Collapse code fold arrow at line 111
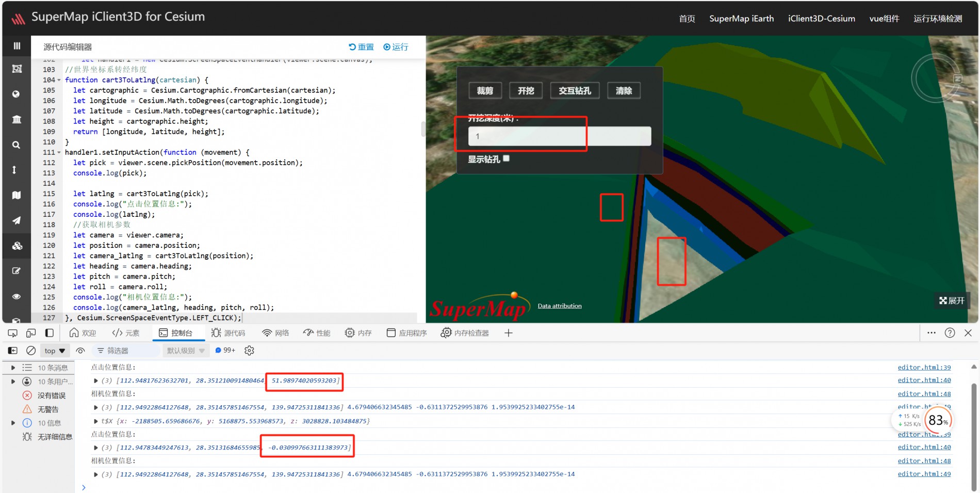Screen dimensions: 980x493 (x=59, y=152)
